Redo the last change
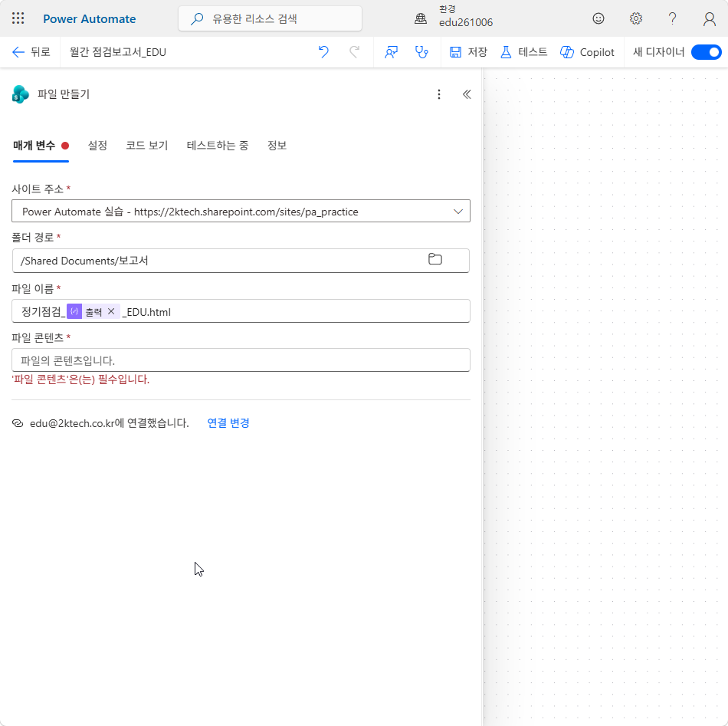This screenshot has width=728, height=726. pos(354,52)
